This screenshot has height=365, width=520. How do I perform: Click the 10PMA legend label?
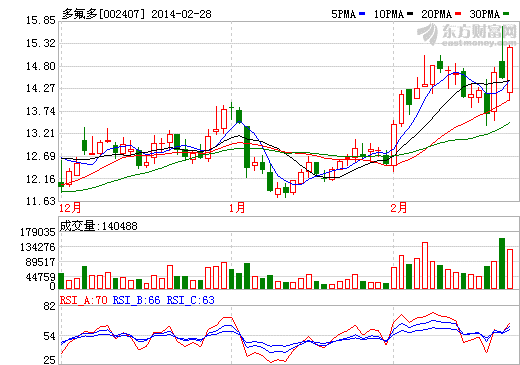coord(389,14)
